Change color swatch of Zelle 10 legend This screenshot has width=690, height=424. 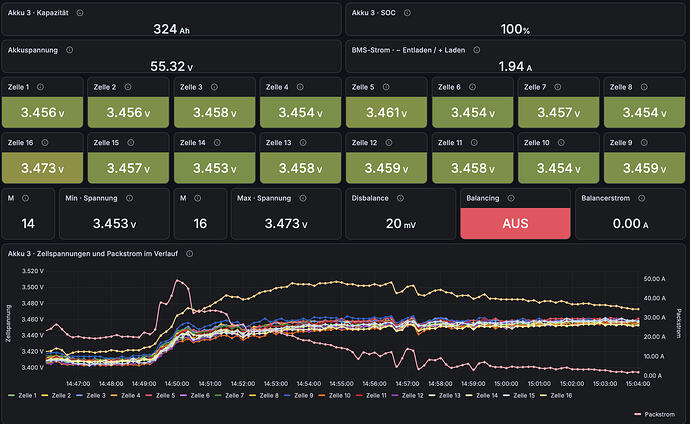[322, 395]
